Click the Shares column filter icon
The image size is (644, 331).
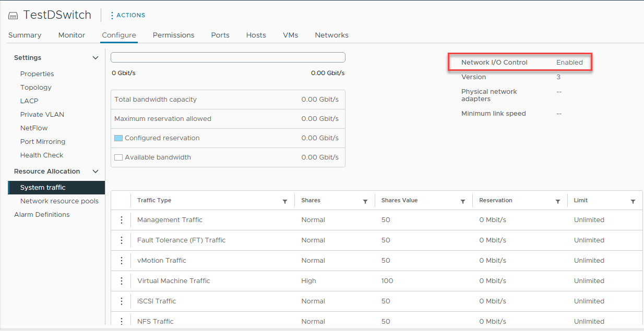365,201
